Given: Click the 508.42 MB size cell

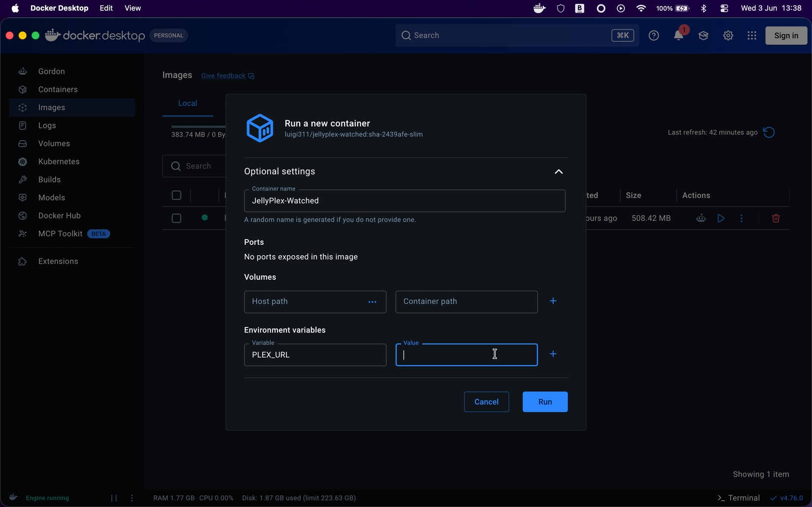Looking at the screenshot, I should pyautogui.click(x=651, y=218).
